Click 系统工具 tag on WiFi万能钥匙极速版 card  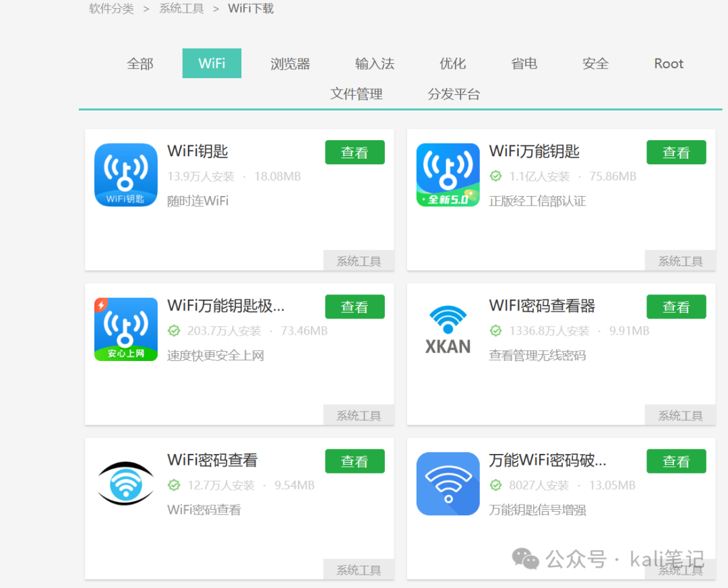click(359, 416)
